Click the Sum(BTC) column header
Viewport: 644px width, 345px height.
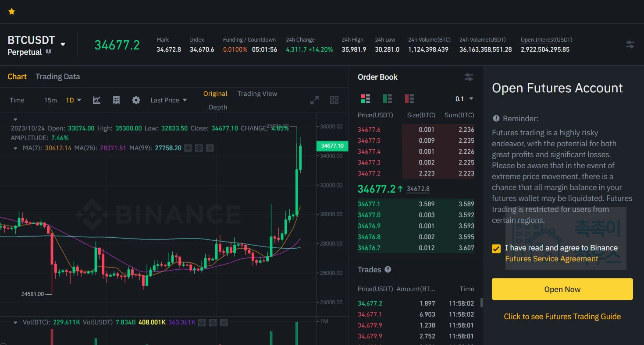click(459, 116)
